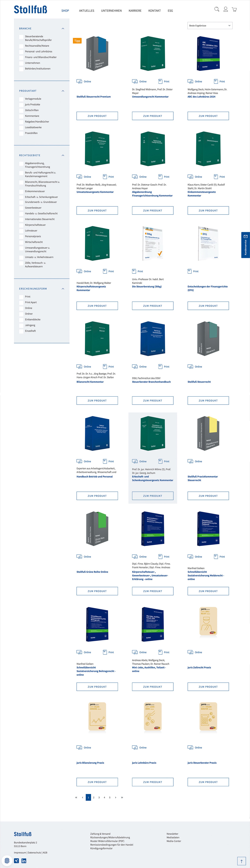Open the Aktuelles menu item
The image size is (250, 868).
click(x=87, y=11)
